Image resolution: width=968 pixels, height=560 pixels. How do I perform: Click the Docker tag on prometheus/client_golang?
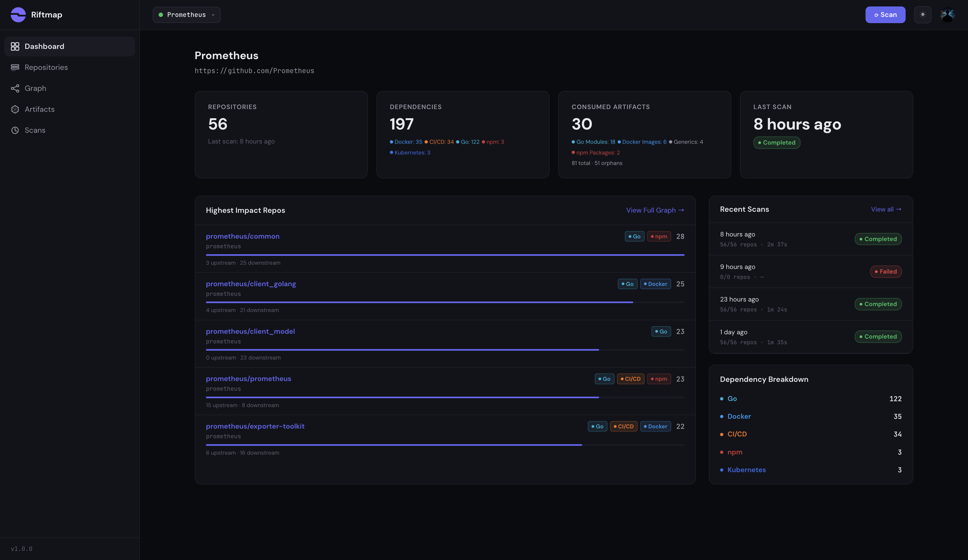(x=655, y=284)
